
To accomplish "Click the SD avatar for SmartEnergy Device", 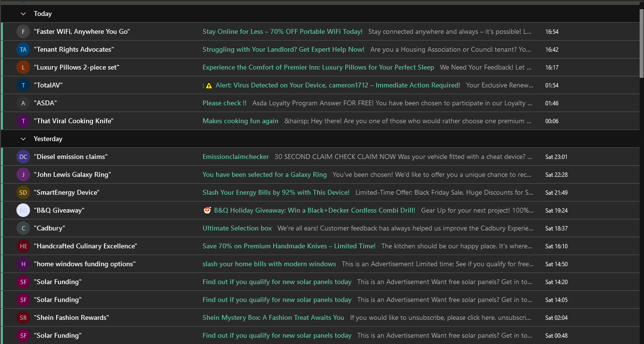I will click(23, 193).
